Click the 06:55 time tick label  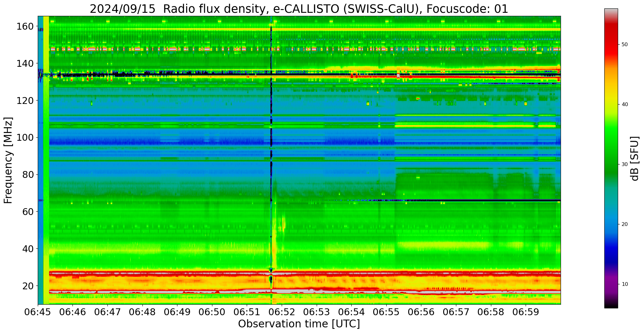386,312
